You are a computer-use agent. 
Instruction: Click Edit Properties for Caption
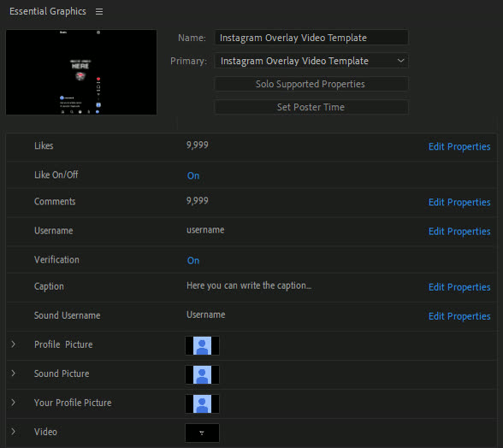(459, 287)
